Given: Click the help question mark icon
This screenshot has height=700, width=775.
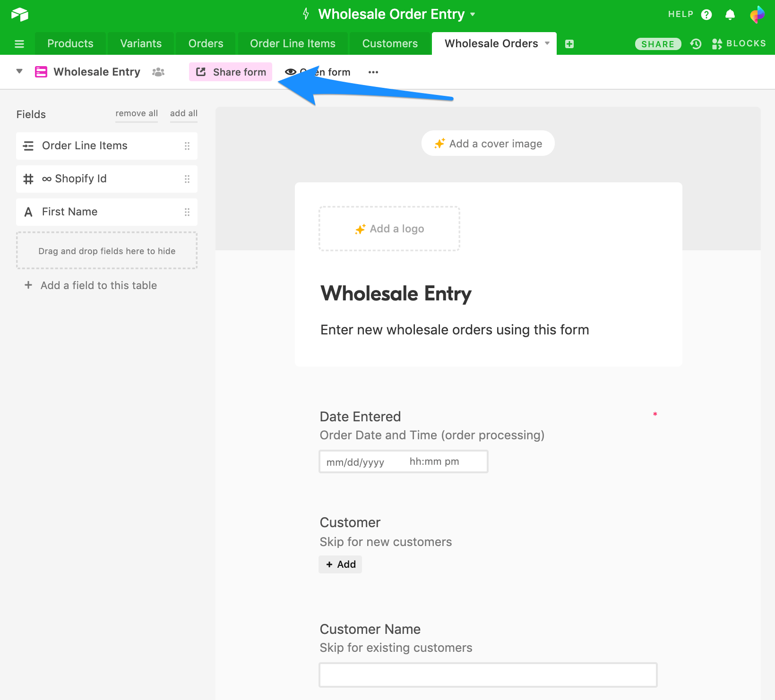Looking at the screenshot, I should (706, 15).
